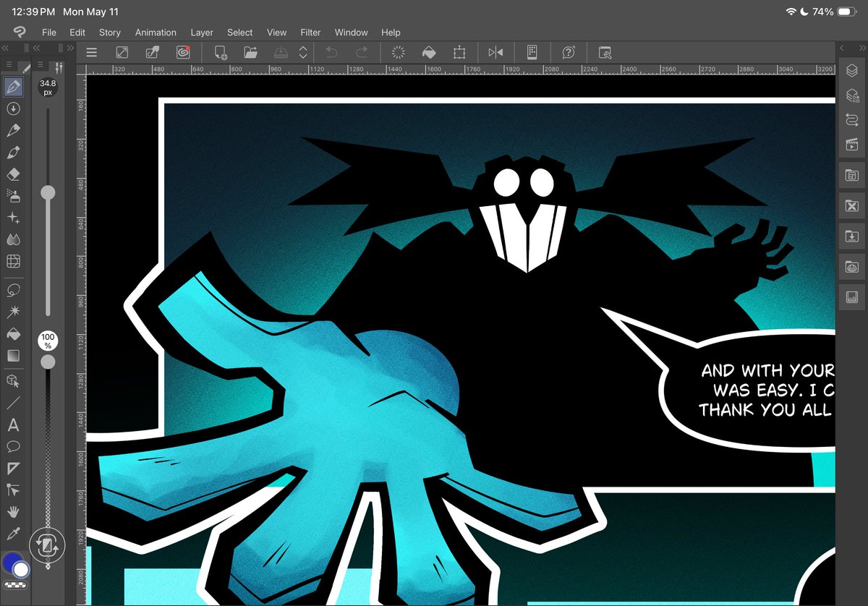Viewport: 868px width, 606px height.
Task: Select the Object cube-cursor tool
Action: (13, 380)
